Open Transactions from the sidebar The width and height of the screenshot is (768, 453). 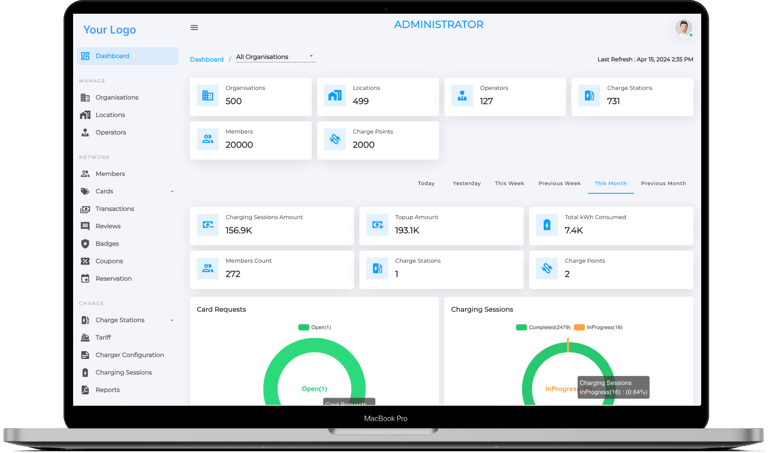click(115, 209)
